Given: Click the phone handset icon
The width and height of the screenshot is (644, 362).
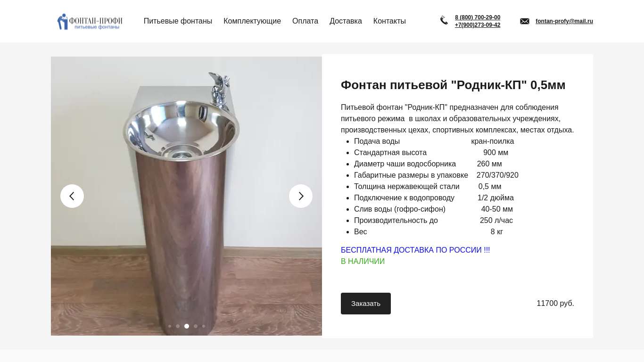Looking at the screenshot, I should pos(444,20).
